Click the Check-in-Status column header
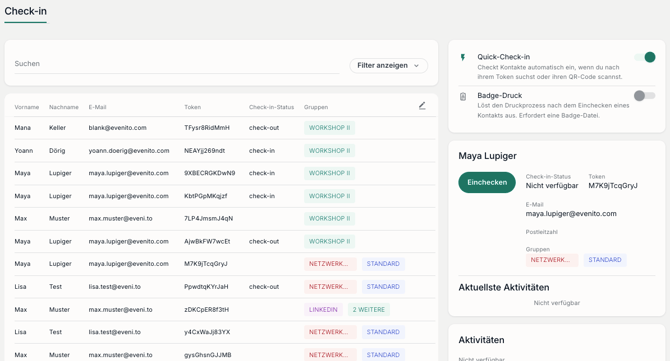 click(271, 107)
